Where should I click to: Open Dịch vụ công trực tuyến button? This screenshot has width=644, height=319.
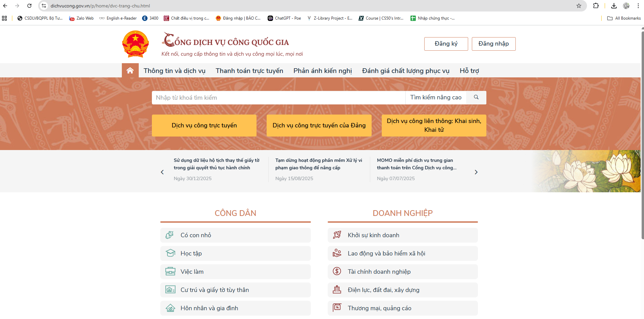(x=204, y=125)
